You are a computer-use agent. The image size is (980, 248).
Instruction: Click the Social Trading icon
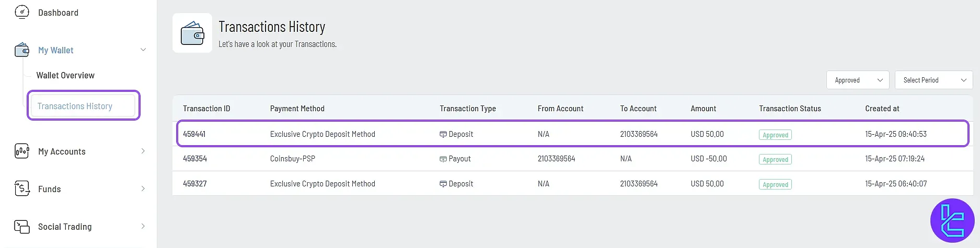tap(22, 227)
